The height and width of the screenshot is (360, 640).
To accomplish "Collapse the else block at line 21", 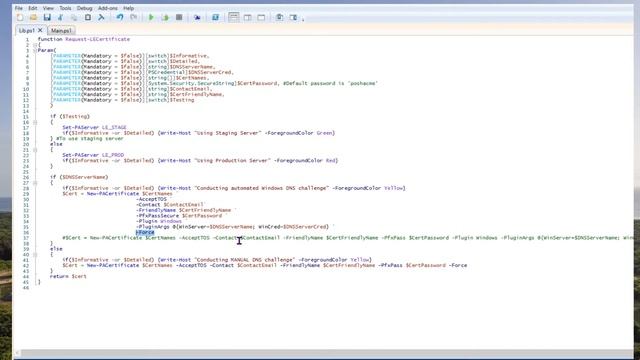I will tap(35, 150).
